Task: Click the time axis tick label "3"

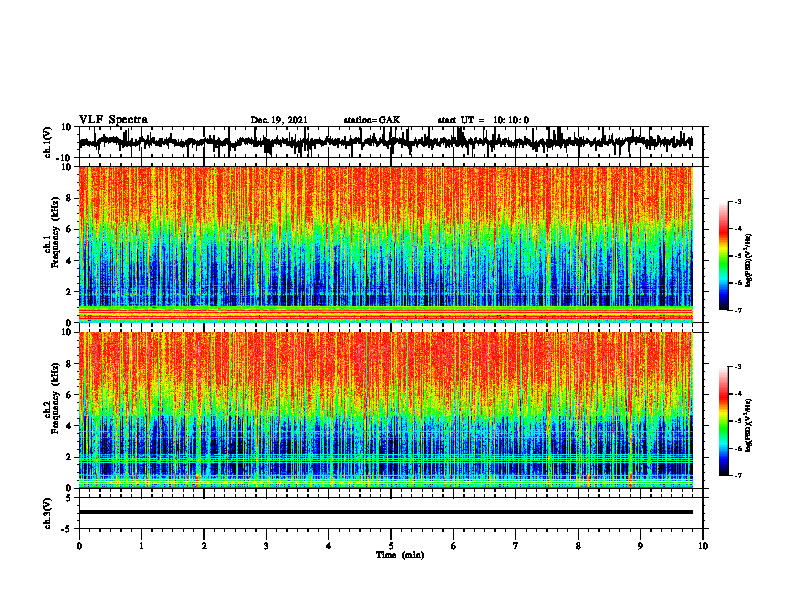Action: click(266, 546)
